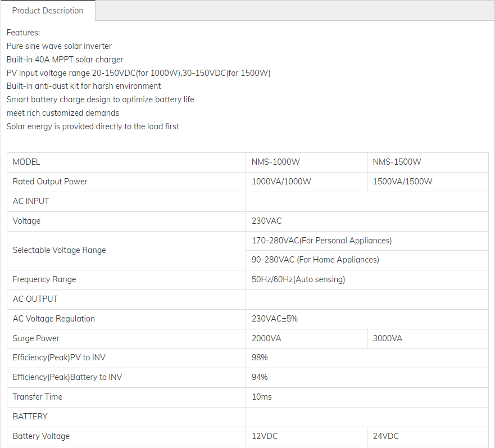This screenshot has height=448, width=495.
Task: Click the 'BATTERY' section header cell
Action: (x=30, y=417)
